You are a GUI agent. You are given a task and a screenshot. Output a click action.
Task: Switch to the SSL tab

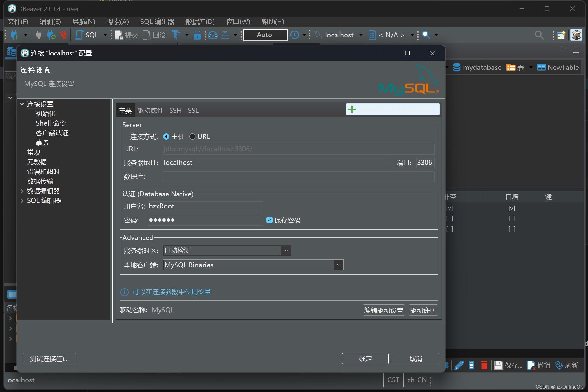click(x=193, y=111)
